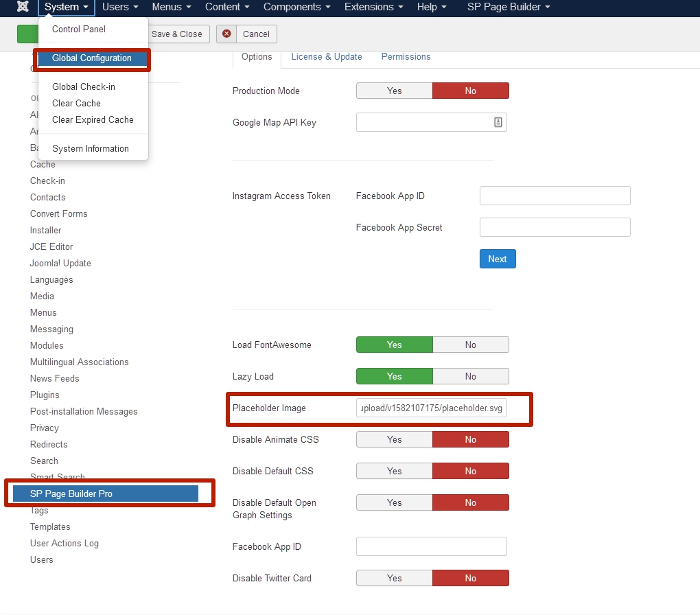The height and width of the screenshot is (615, 700).
Task: Open JCE Editor in the sidebar
Action: point(51,246)
